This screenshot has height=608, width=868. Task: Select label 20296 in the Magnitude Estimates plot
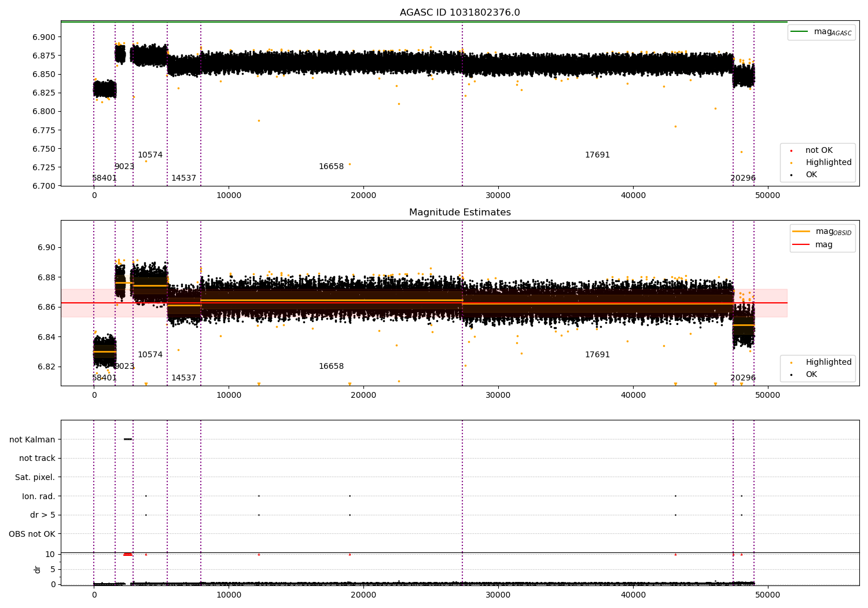pyautogui.click(x=743, y=378)
